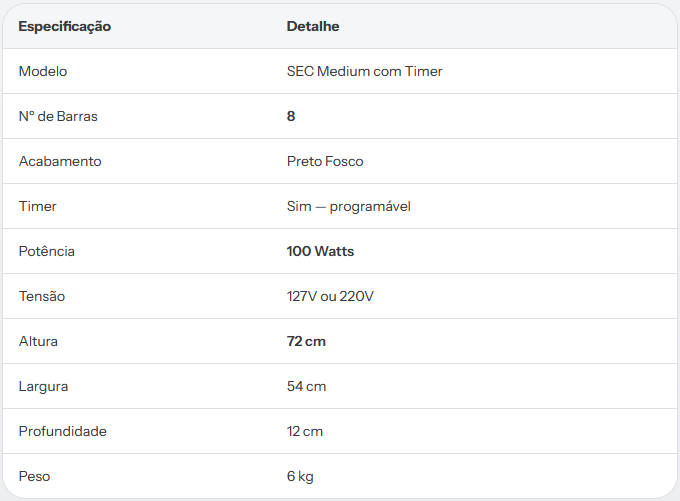680x501 pixels.
Task: Select the Altura row label
Action: [x=38, y=341]
